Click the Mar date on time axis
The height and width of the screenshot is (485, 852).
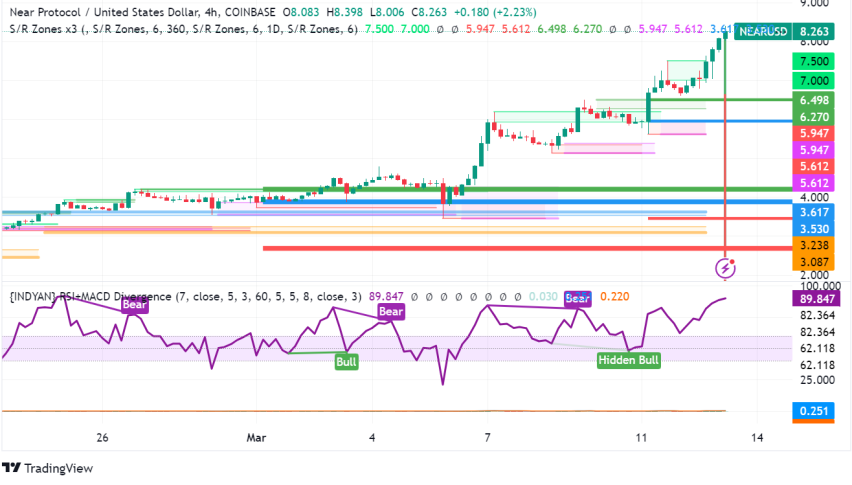tap(257, 437)
